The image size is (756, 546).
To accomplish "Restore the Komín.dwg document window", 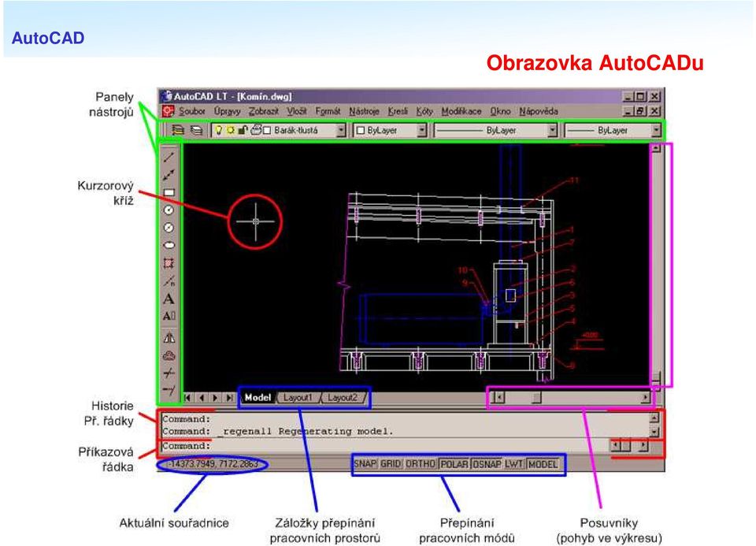I will pos(641,111).
